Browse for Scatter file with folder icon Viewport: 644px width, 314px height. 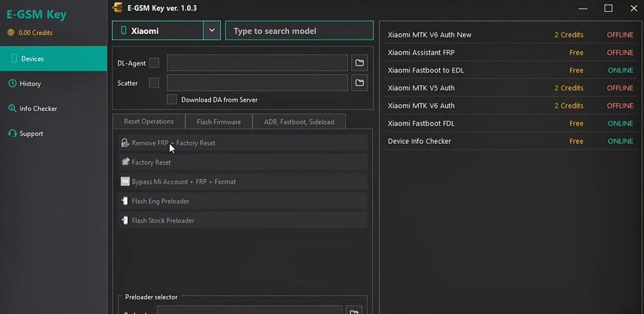(x=359, y=83)
